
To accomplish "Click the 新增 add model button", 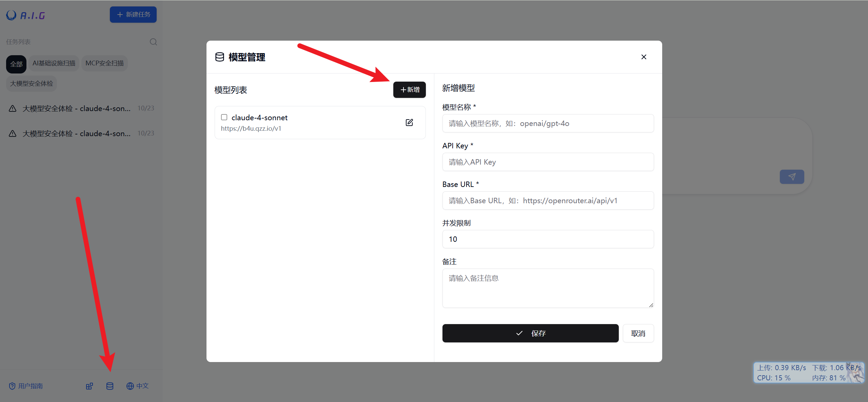I will [x=410, y=90].
